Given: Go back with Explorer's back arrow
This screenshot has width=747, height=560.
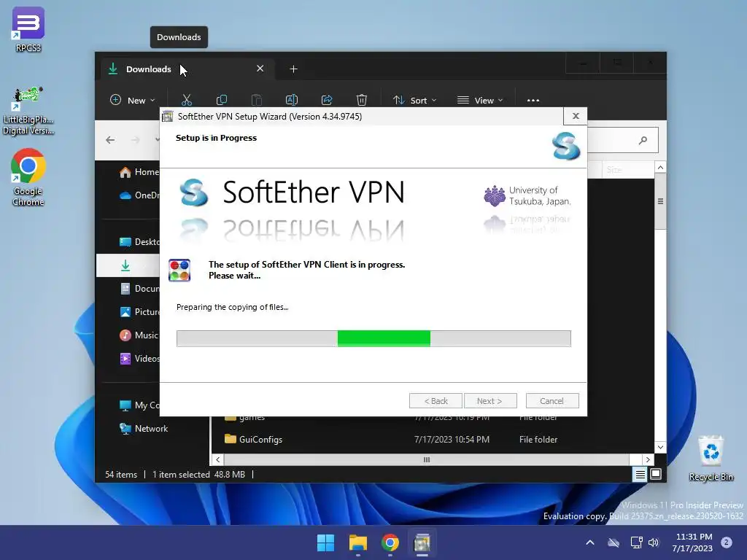Looking at the screenshot, I should (x=110, y=140).
